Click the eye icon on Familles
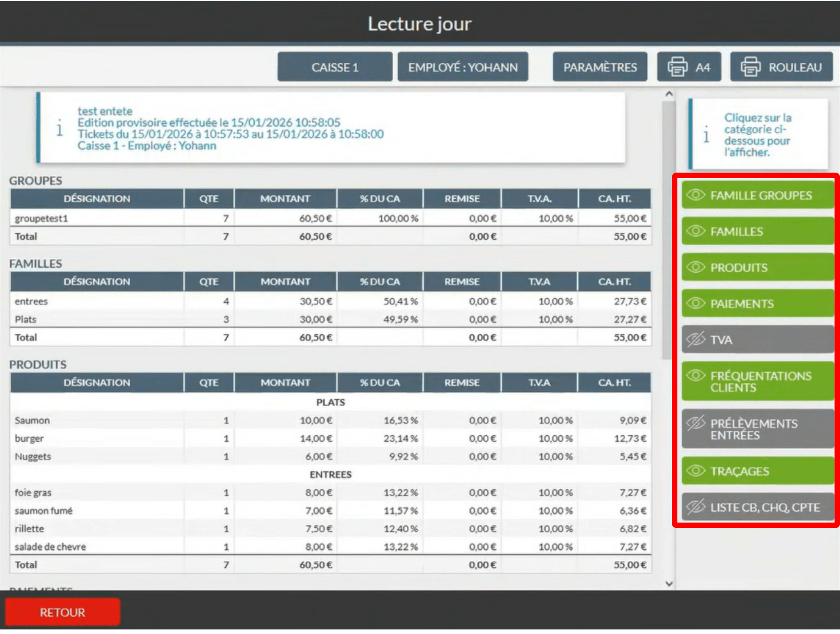Viewport: 840px width, 634px height. coord(696,231)
